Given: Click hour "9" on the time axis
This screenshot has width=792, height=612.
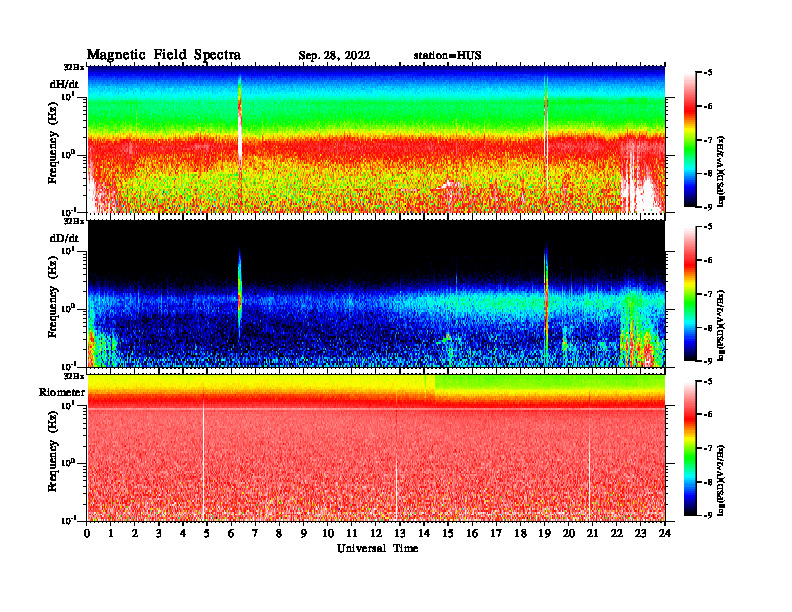Looking at the screenshot, I should coord(304,533).
